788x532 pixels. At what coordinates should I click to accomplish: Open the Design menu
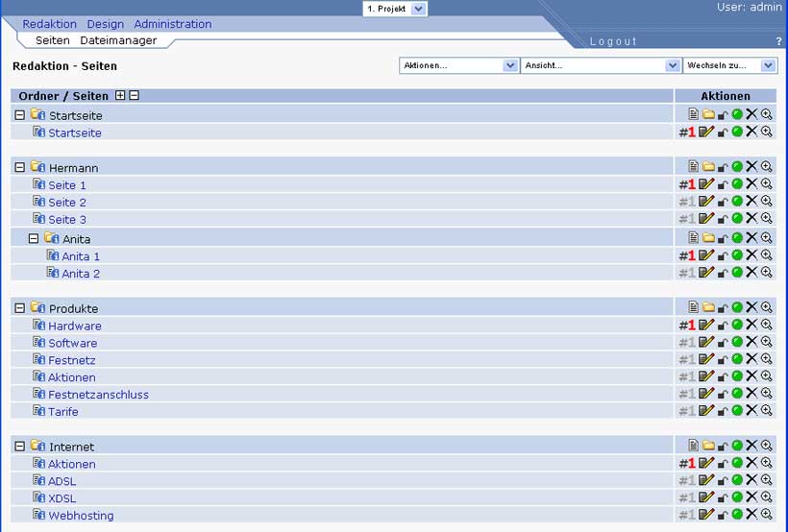pos(105,24)
